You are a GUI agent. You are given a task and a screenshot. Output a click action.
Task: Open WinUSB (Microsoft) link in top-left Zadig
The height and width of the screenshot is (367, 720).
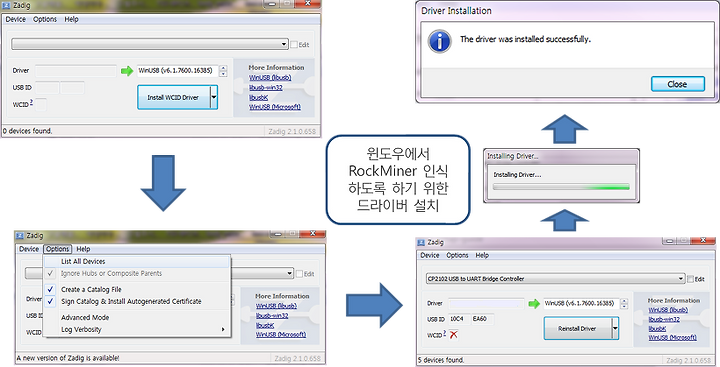275,107
